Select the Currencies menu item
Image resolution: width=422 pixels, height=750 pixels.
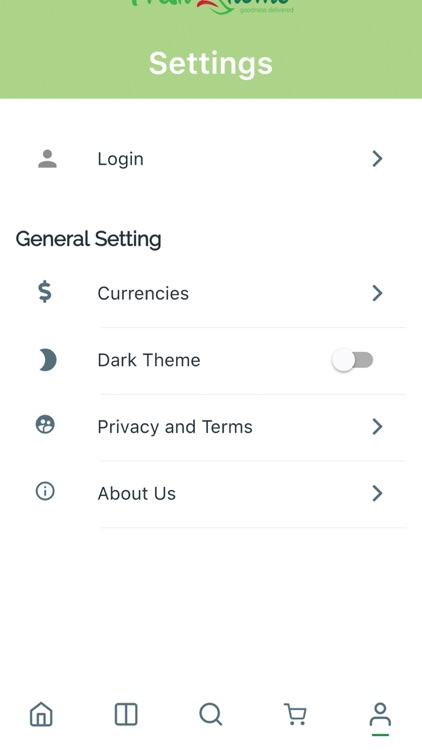click(x=211, y=293)
